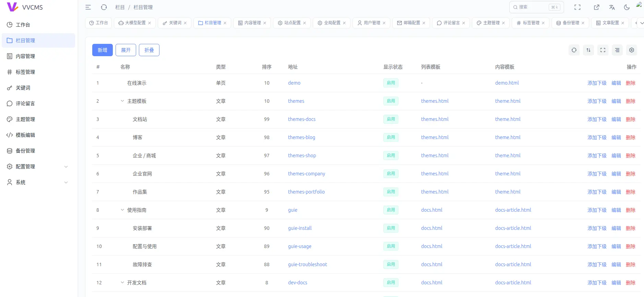644x297 pixels.
Task: Refresh the table with the toolbar icon
Action: (x=574, y=50)
